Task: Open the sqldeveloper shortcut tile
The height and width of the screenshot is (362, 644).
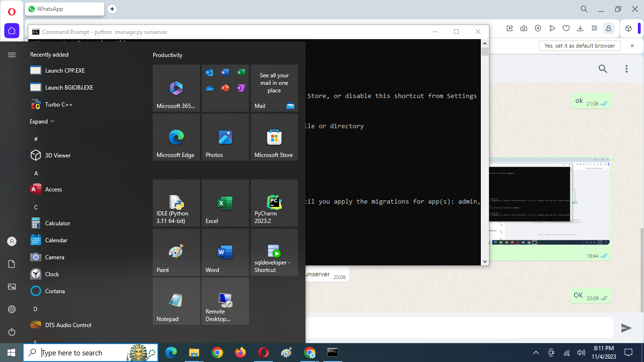Action: coord(274,252)
